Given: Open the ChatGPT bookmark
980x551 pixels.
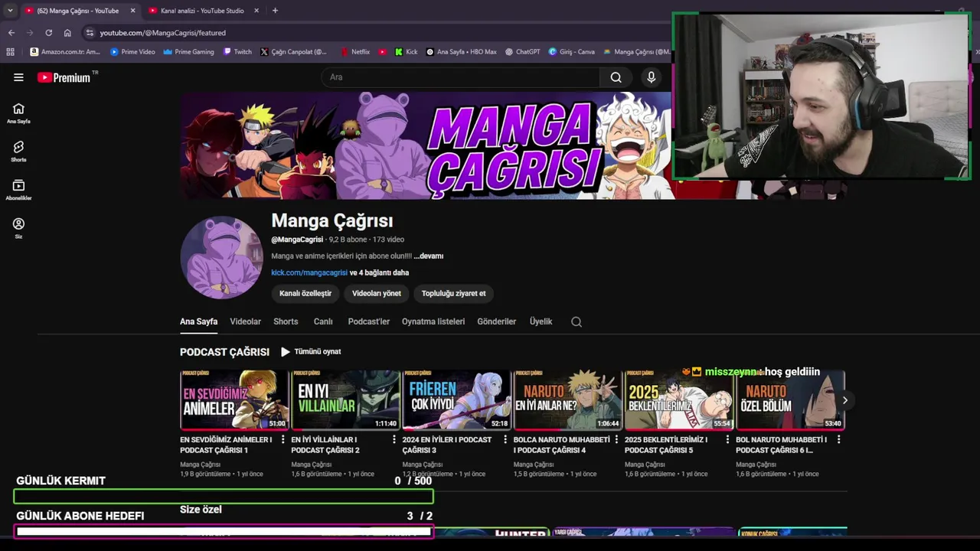Looking at the screenshot, I should [x=522, y=52].
